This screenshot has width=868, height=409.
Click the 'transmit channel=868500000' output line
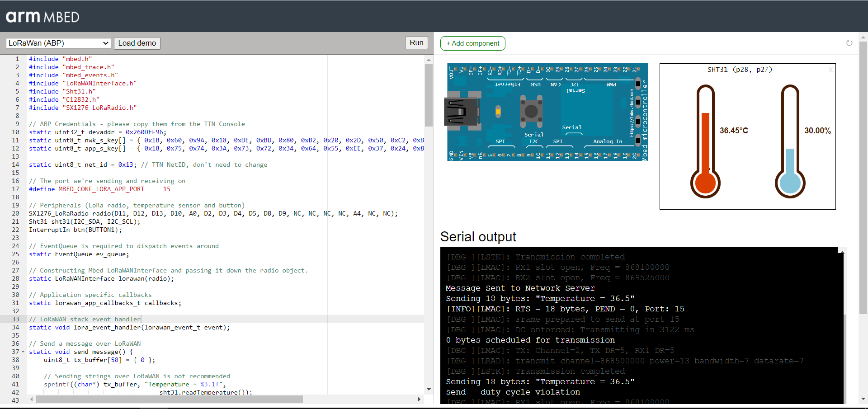625,361
